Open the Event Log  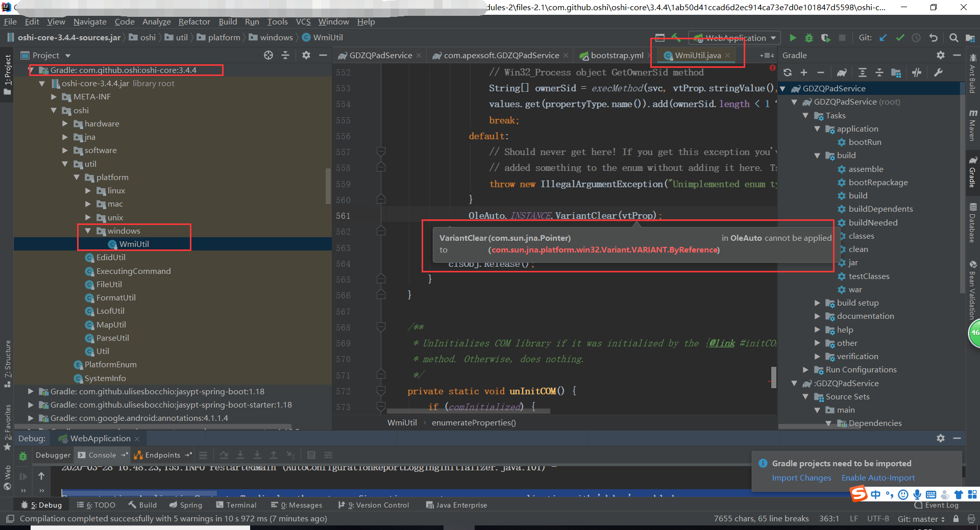click(937, 505)
